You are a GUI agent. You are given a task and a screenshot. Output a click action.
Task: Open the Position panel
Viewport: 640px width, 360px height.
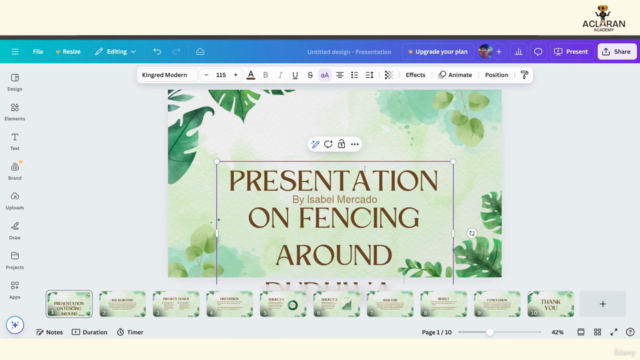pos(496,75)
